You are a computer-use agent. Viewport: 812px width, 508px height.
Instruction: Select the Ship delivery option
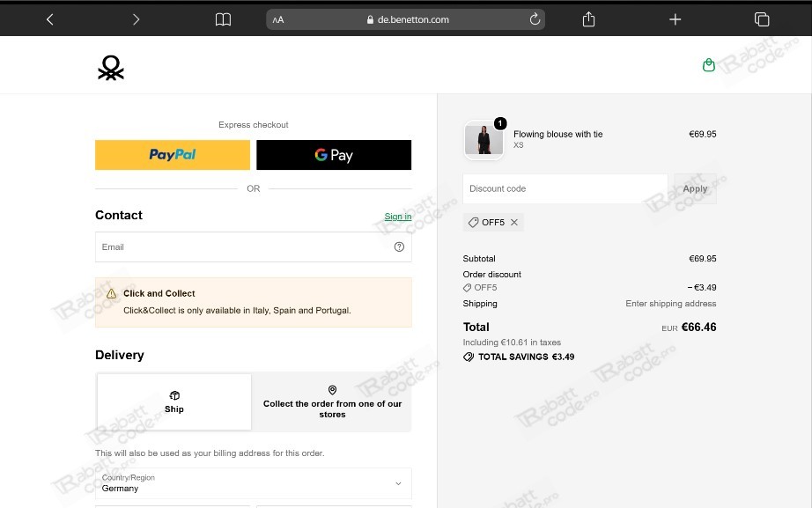pyautogui.click(x=174, y=401)
